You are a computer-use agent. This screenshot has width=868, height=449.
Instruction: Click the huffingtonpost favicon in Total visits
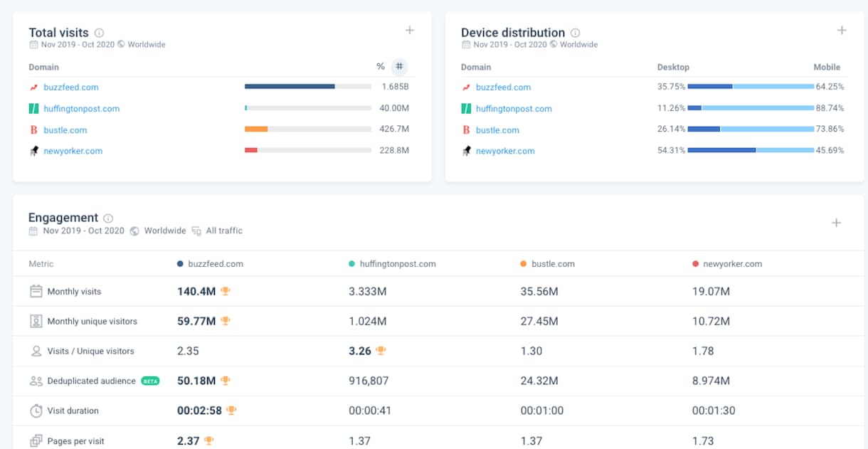click(33, 109)
